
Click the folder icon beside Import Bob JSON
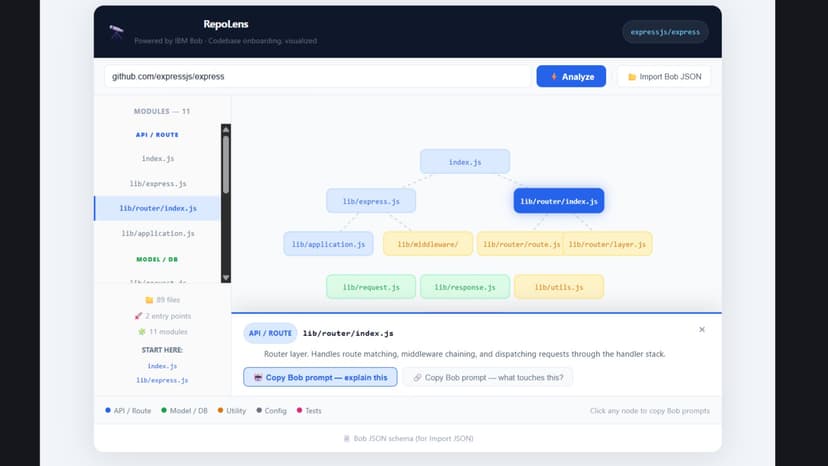click(632, 77)
